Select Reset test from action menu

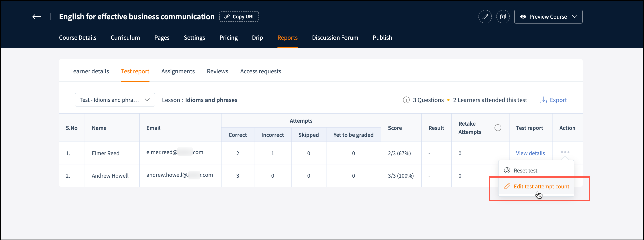click(525, 171)
